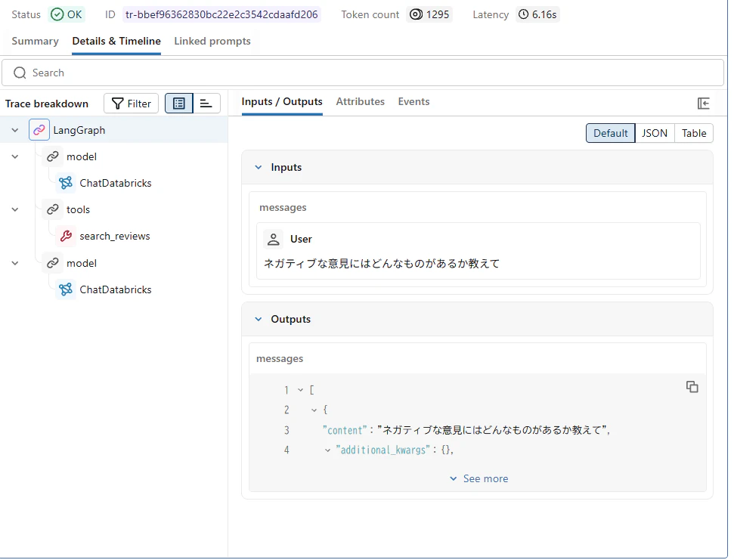Image resolution: width=734 pixels, height=560 pixels.
Task: Select the LangGraph span row
Action: (113, 130)
